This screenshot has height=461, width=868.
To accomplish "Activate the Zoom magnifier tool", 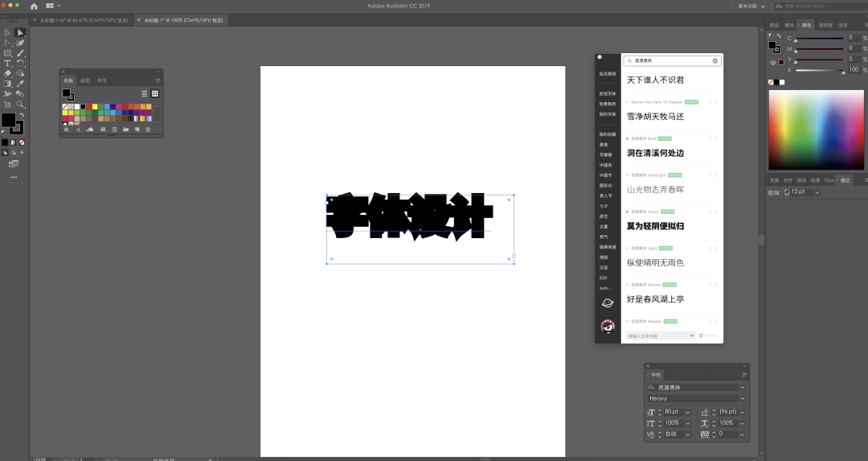I will (x=20, y=105).
